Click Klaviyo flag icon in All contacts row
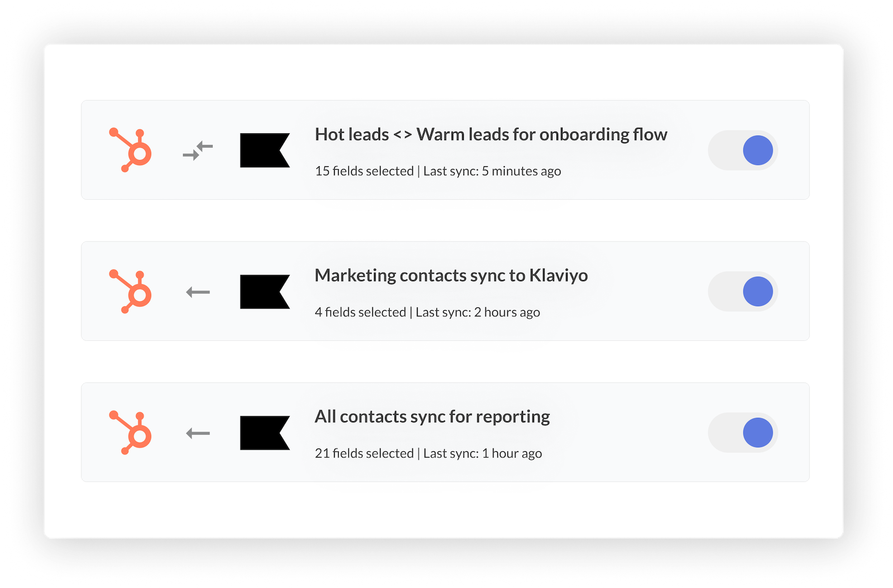This screenshot has height=588, width=893. pos(265,432)
